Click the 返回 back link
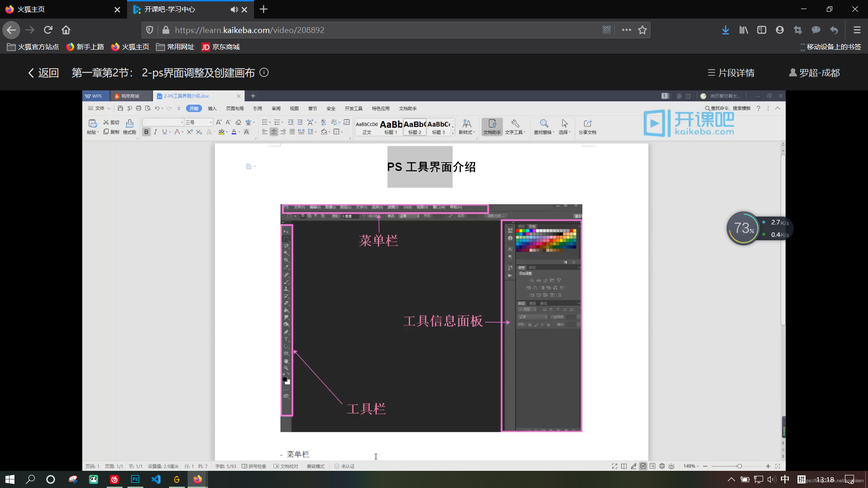The height and width of the screenshot is (488, 868). tap(44, 73)
